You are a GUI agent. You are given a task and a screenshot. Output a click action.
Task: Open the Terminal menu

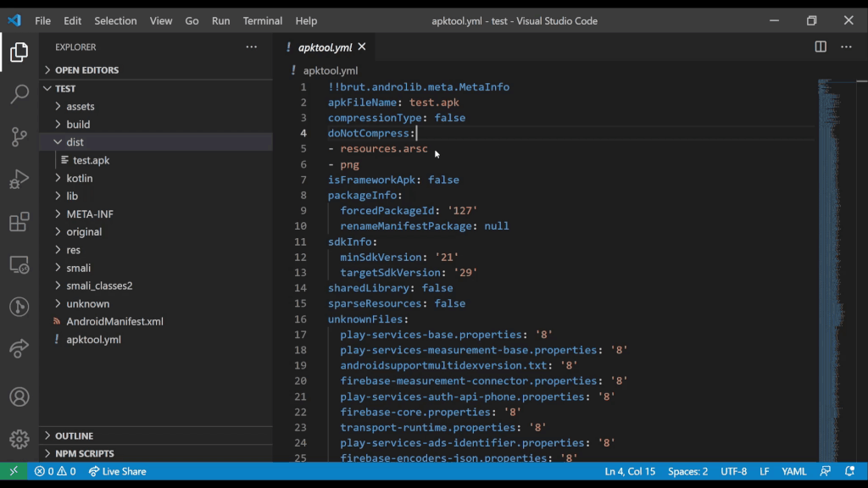263,20
